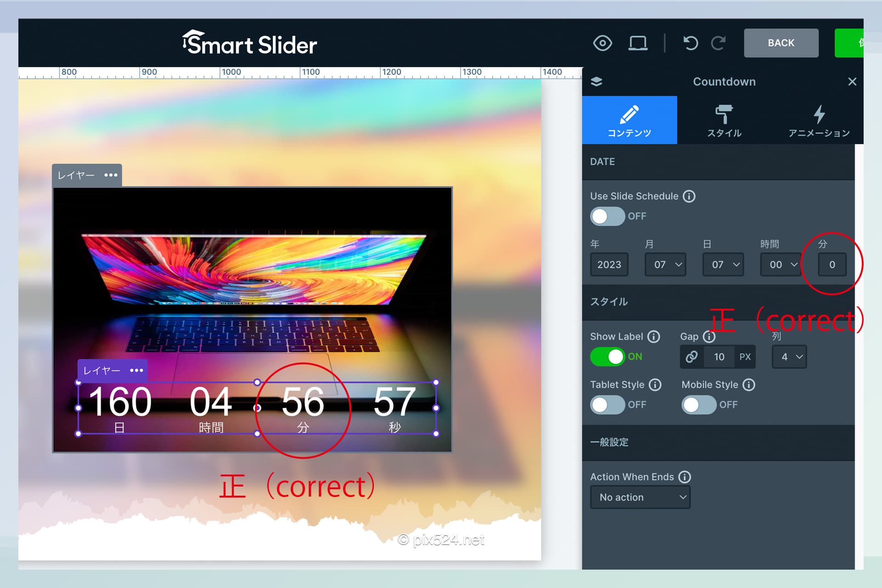Enable the Tablet Style toggle
Viewport: 882px width, 588px height.
(x=607, y=404)
